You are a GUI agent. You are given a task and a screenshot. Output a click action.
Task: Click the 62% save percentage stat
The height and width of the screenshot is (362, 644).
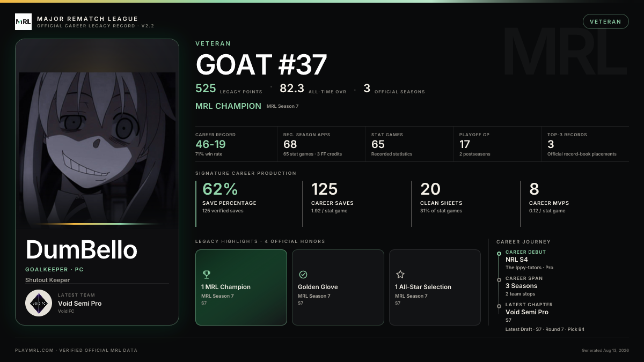coord(220,189)
